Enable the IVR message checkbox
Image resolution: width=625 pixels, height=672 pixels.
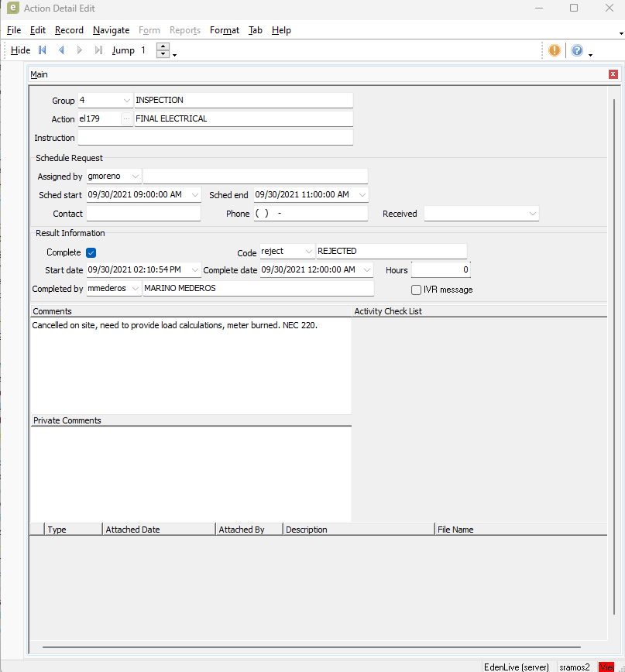coord(417,290)
